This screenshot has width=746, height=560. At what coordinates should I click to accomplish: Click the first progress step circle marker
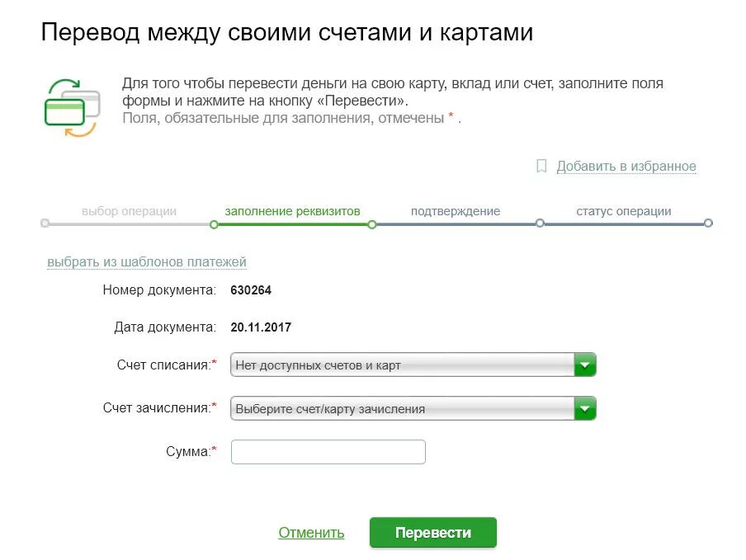pyautogui.click(x=45, y=223)
